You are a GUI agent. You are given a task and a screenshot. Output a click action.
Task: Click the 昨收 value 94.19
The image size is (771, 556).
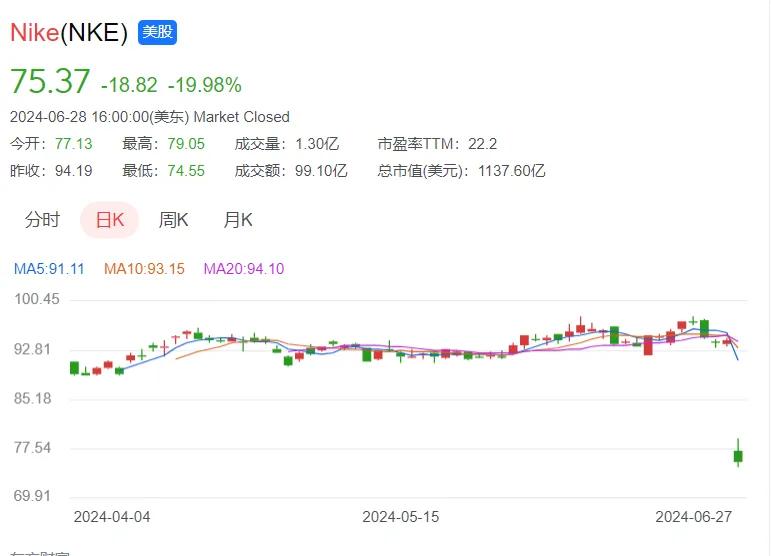pos(74,171)
